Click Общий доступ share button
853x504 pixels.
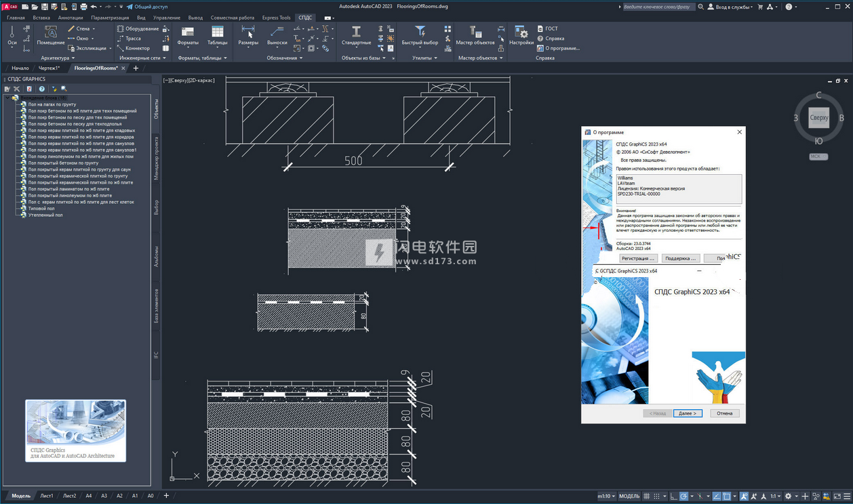pyautogui.click(x=146, y=7)
